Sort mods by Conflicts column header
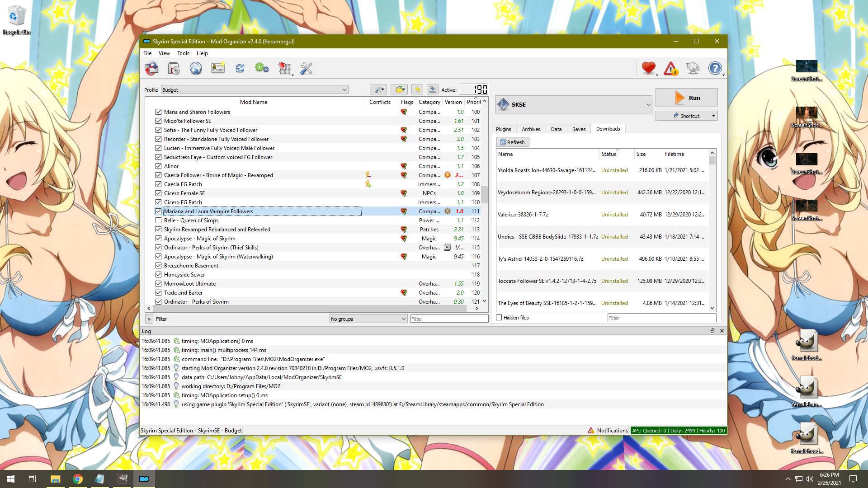The height and width of the screenshot is (488, 868). click(380, 102)
